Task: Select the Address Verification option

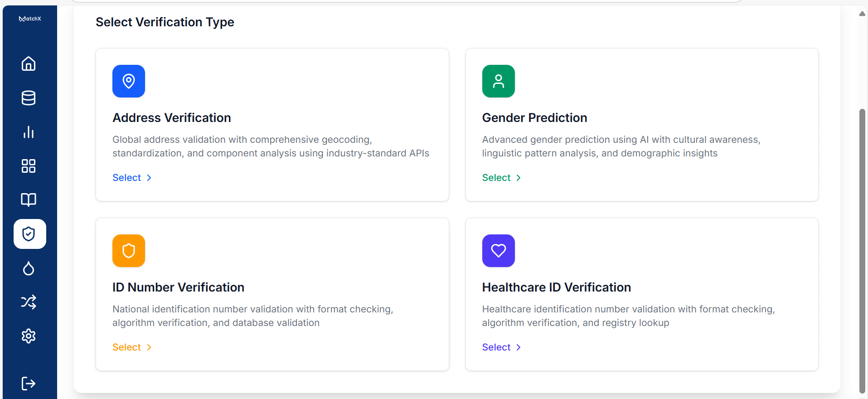Action: tap(127, 177)
